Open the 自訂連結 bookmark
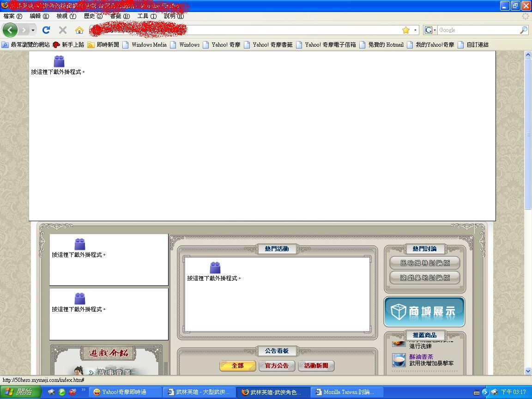The image size is (532, 399). pos(473,45)
